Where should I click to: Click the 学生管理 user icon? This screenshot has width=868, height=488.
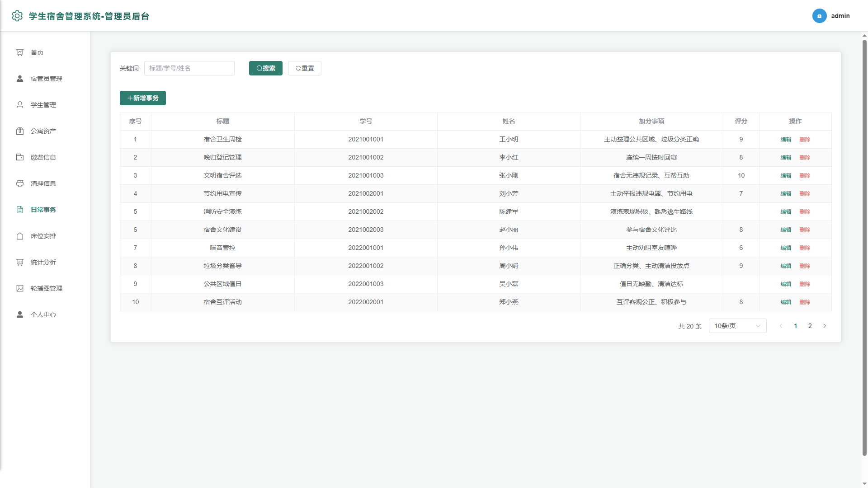[20, 105]
